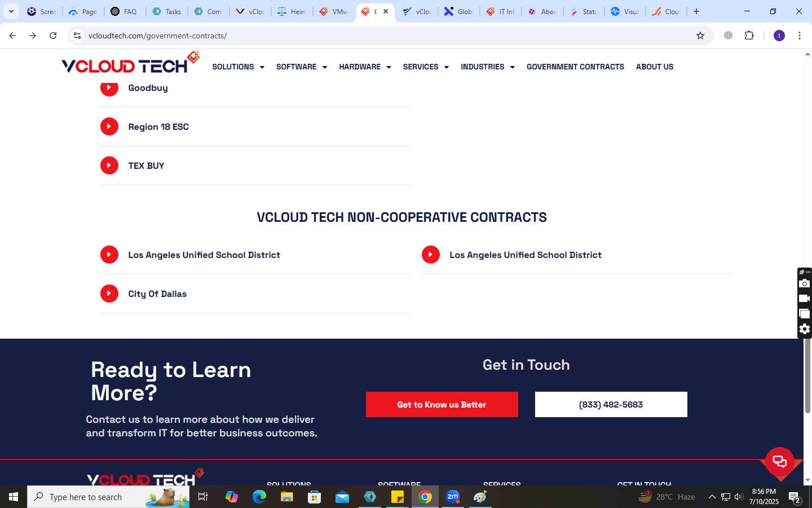
Task: Open Zoom from the taskbar
Action: [x=453, y=497]
